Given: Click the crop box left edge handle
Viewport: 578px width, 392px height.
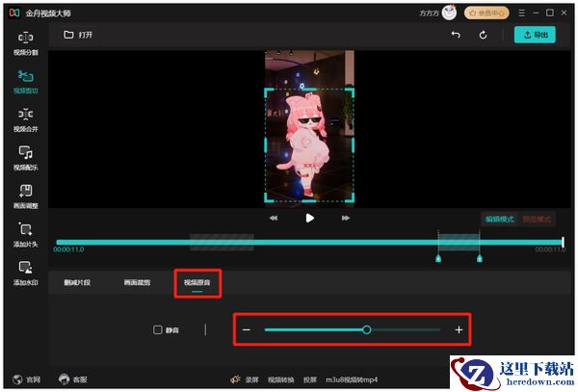Looking at the screenshot, I should [266, 145].
